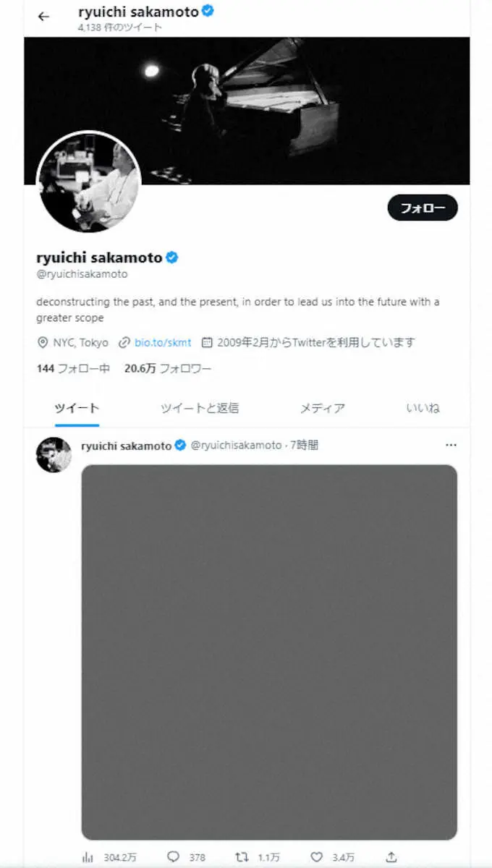Screen dimensions: 492x868
Task: Select the ツイート tab
Action: point(77,408)
